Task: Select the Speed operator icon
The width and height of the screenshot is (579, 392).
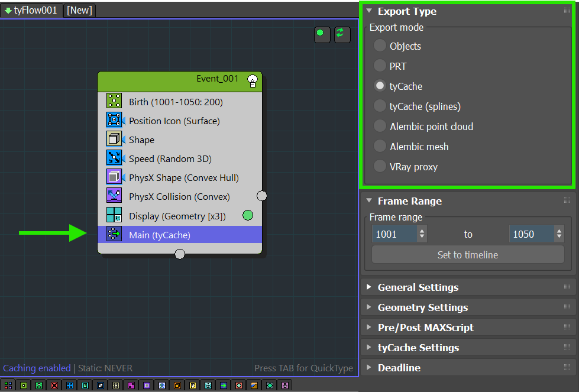Action: pos(114,158)
